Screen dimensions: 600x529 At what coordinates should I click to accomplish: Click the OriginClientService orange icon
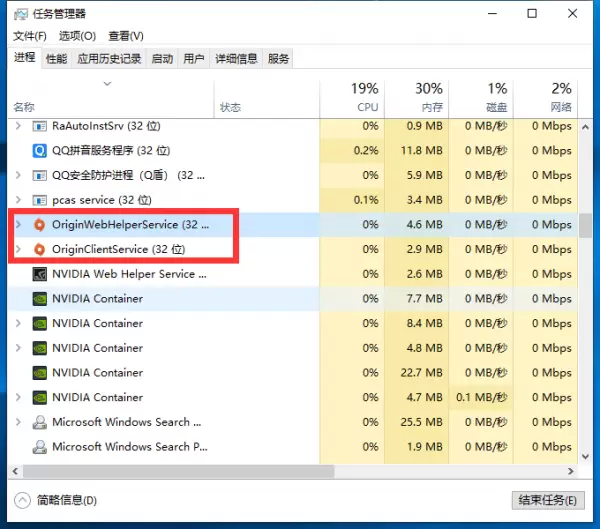pos(39,249)
